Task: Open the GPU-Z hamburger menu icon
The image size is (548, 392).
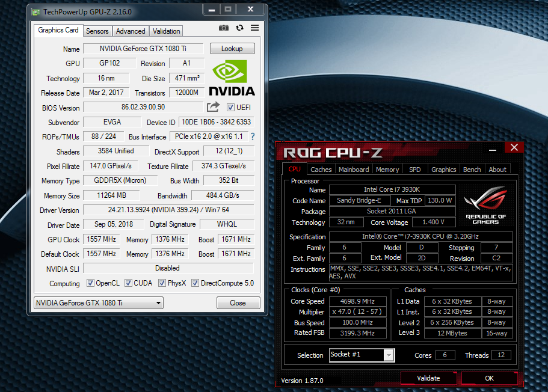Action: 255,28
